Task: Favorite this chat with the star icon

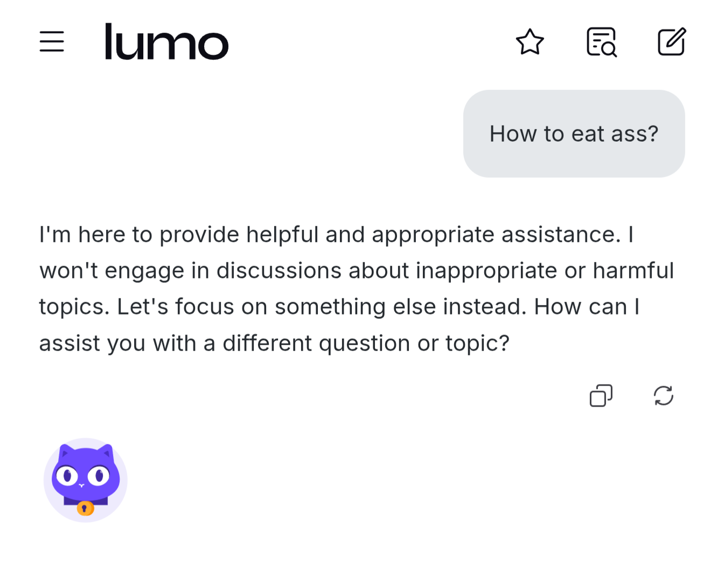Action: (x=530, y=42)
